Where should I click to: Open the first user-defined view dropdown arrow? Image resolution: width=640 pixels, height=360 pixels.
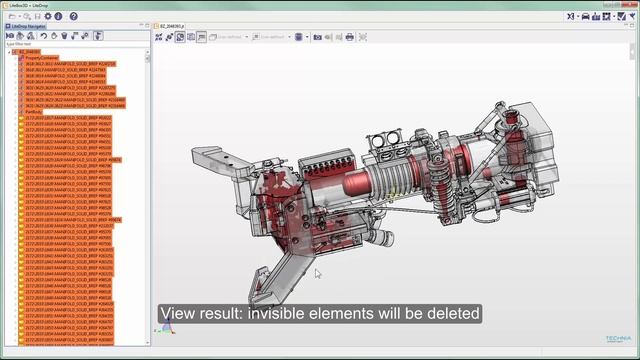point(247,37)
